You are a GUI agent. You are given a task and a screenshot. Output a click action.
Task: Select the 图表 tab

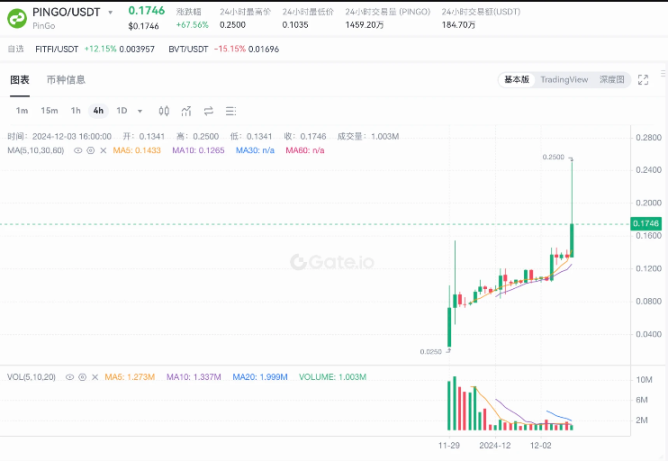click(x=20, y=80)
